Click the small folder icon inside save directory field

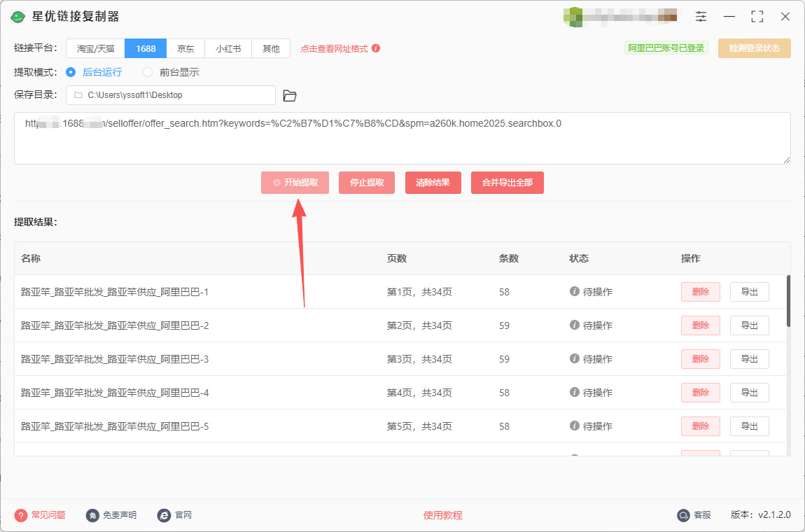click(78, 95)
